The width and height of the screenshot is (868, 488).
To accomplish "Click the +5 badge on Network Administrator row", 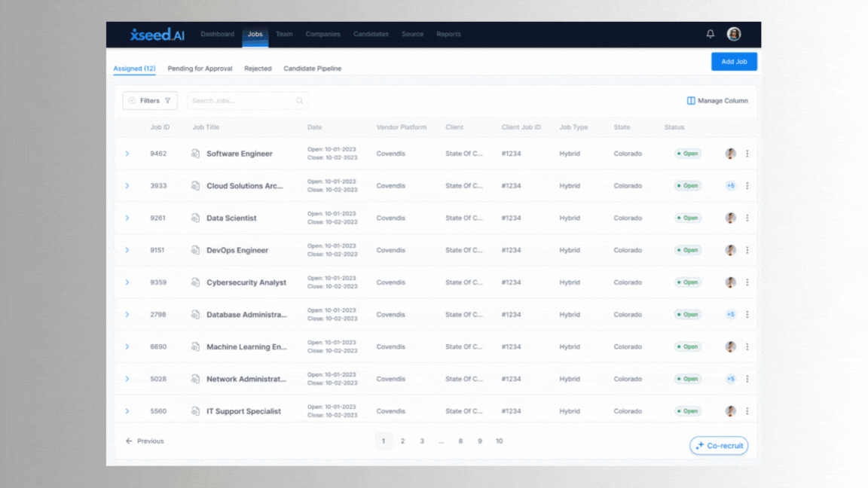I will pyautogui.click(x=730, y=379).
